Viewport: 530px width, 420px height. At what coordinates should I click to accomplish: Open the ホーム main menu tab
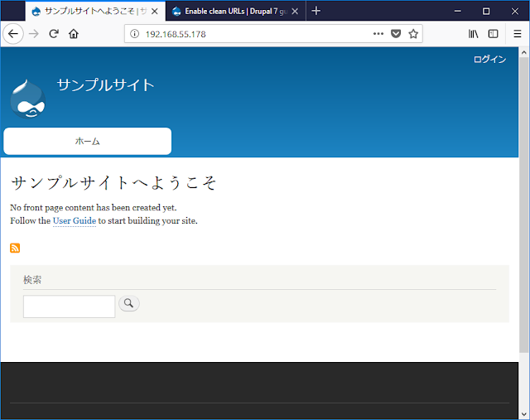click(88, 141)
